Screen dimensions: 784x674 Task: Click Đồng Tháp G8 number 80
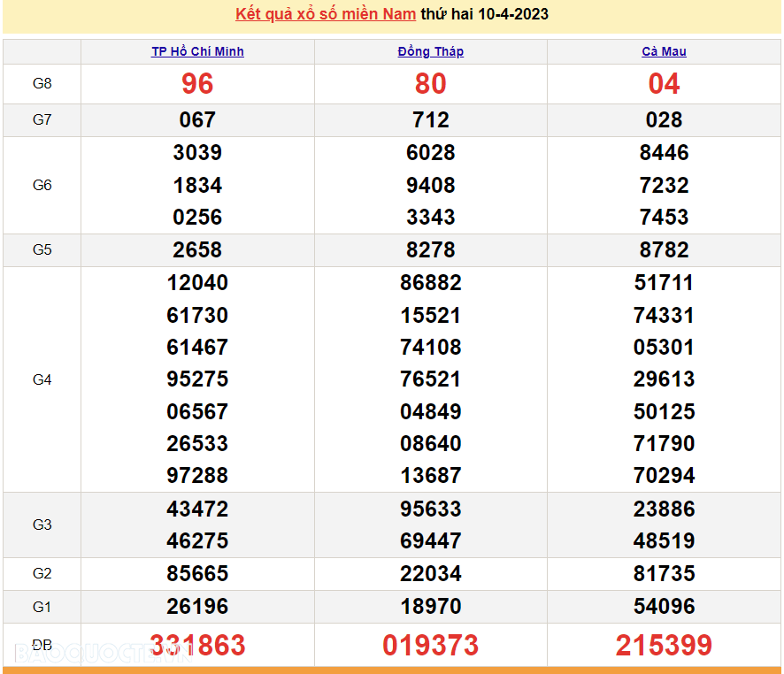[431, 84]
